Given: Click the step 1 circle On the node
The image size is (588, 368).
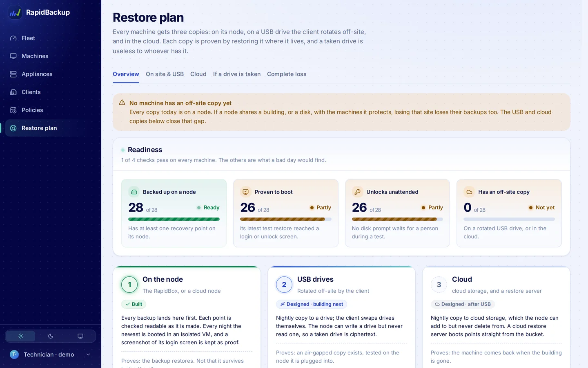Looking at the screenshot, I should pos(129,285).
